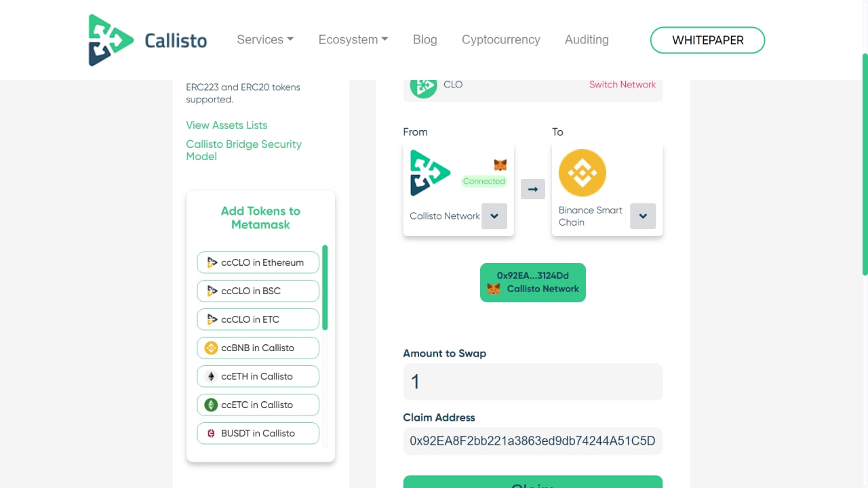Click the ccCLO in ETC token icon

[x=212, y=319]
